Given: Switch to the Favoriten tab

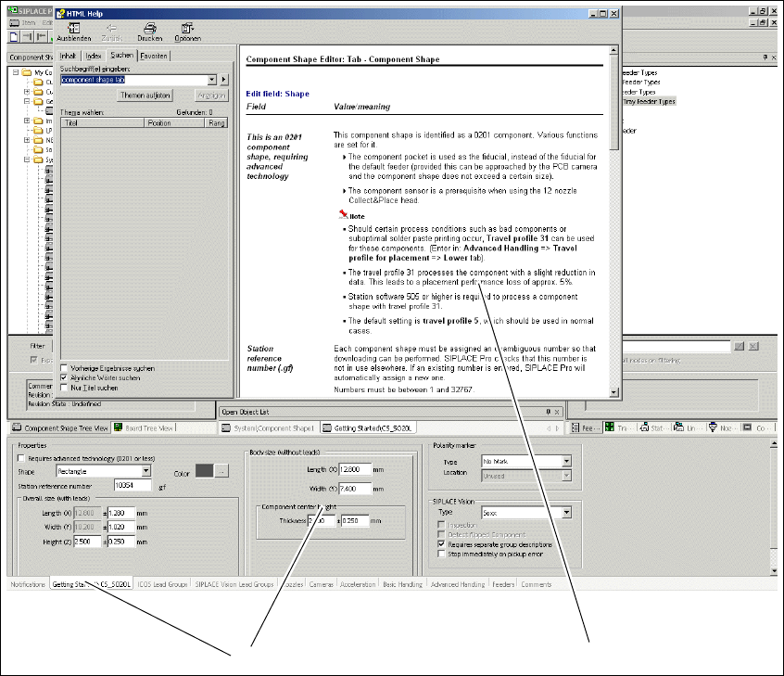Looking at the screenshot, I should (x=154, y=57).
